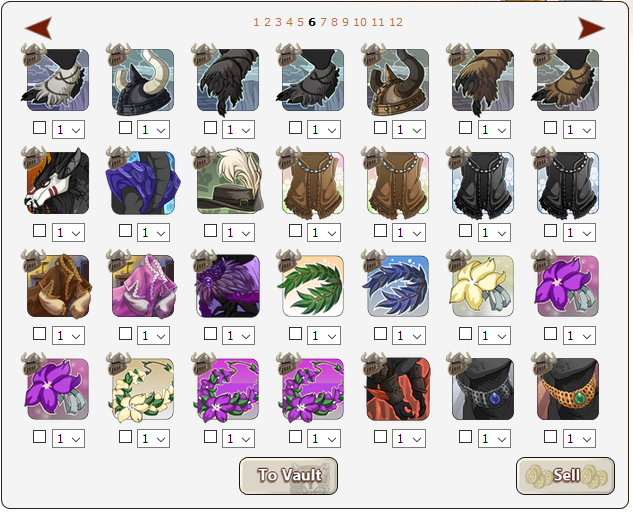Select the silver collar with blue gem
The image size is (633, 513).
click(x=483, y=389)
